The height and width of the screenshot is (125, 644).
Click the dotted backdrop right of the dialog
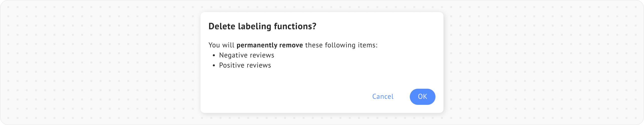[541, 63]
